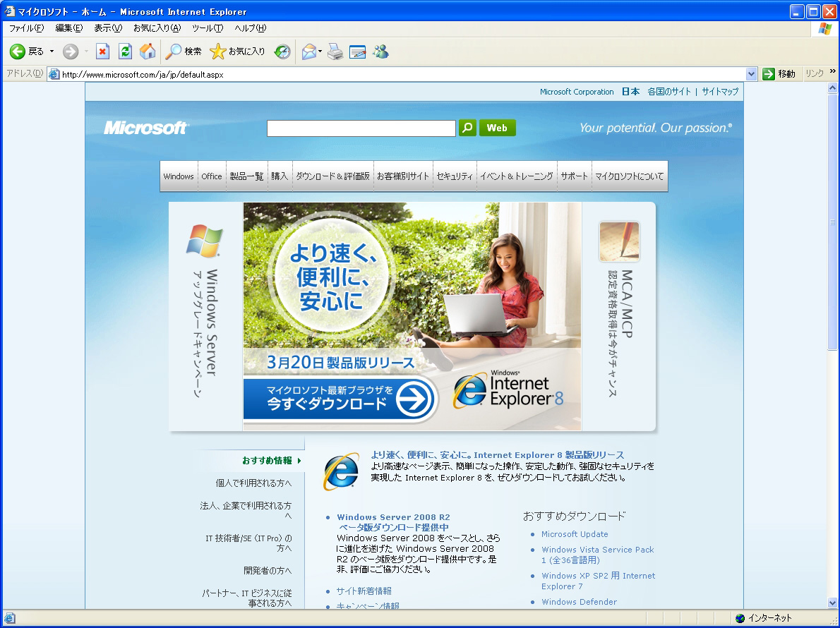Open the forward button history dropdown arrow
Viewport: 840px width, 628px height.
point(85,52)
